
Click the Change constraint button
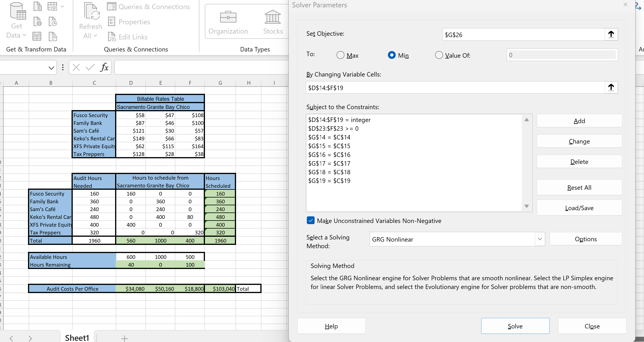click(579, 141)
